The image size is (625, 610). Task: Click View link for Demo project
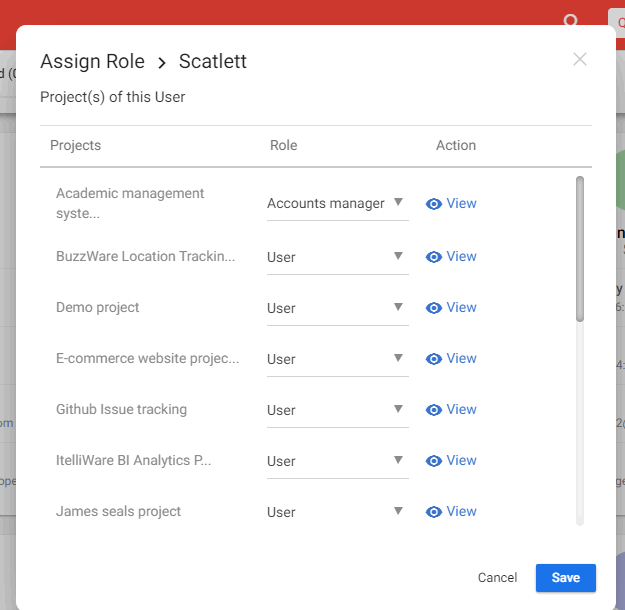[461, 307]
